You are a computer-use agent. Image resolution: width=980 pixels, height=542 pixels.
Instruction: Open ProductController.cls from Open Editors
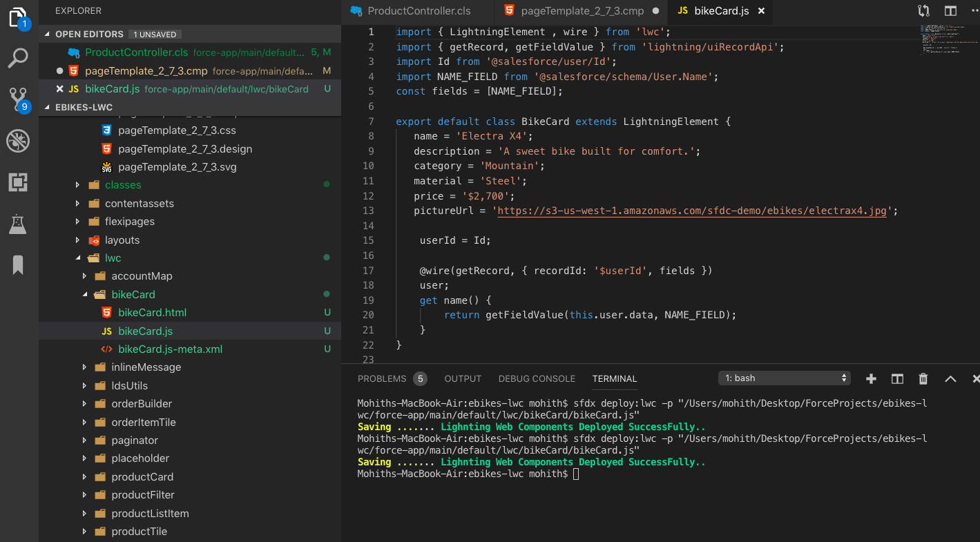click(136, 52)
